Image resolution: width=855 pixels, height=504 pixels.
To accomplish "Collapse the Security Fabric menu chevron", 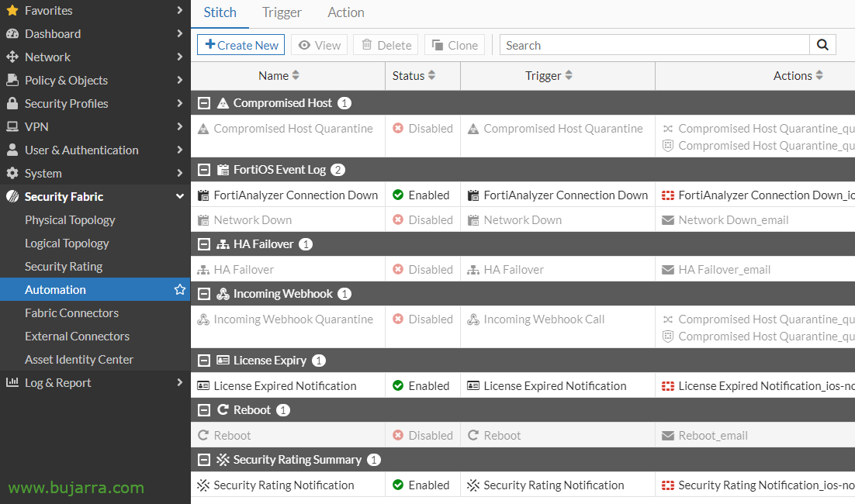I will point(179,196).
